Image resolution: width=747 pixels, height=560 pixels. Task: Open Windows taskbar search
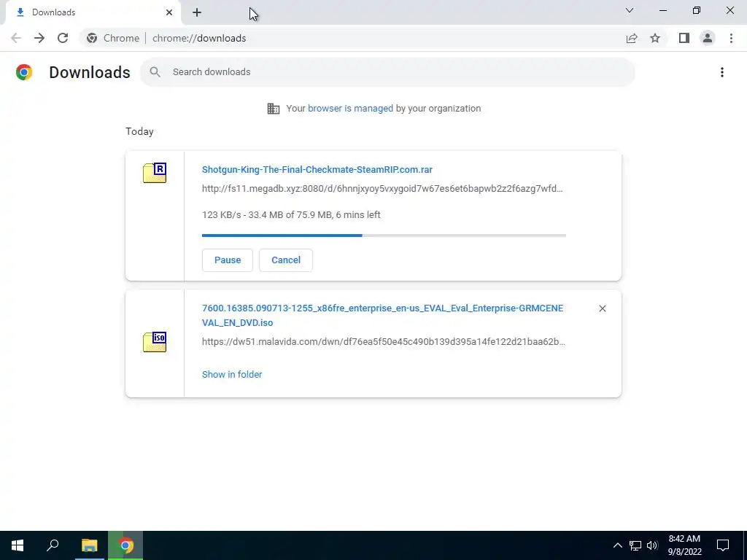point(53,545)
